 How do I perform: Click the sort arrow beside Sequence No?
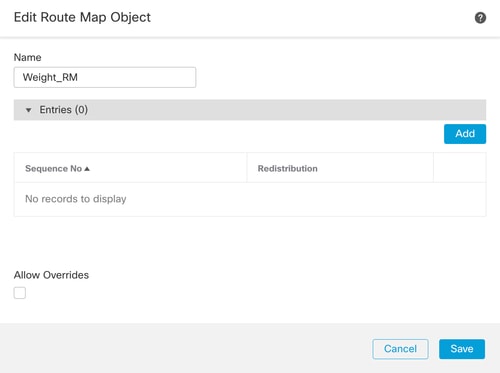87,169
